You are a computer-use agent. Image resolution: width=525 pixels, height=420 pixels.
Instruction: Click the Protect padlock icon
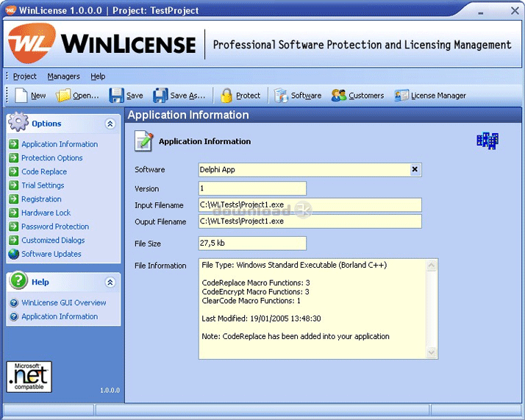(x=226, y=96)
